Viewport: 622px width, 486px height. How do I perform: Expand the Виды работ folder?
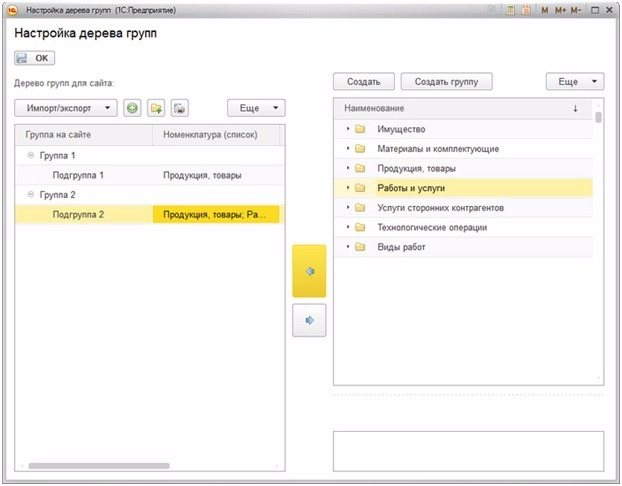(347, 247)
